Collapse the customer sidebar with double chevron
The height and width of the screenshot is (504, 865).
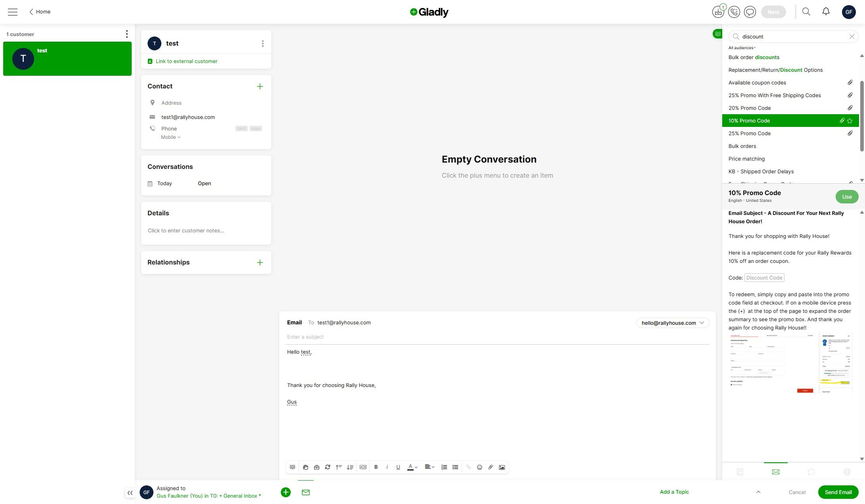tap(130, 493)
